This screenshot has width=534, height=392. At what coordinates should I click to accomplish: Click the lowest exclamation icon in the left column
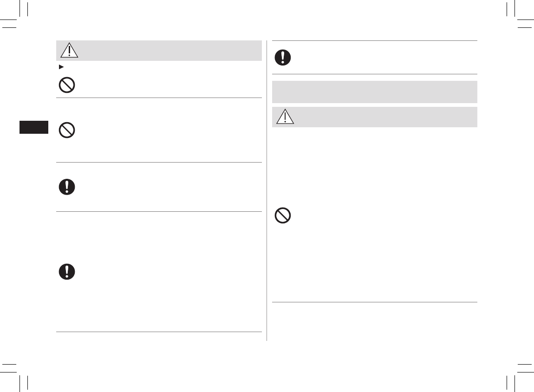[67, 272]
